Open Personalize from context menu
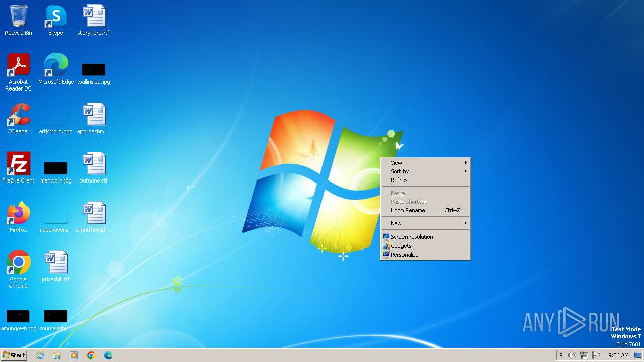Screen dimensions: 644x362 click(425, 255)
